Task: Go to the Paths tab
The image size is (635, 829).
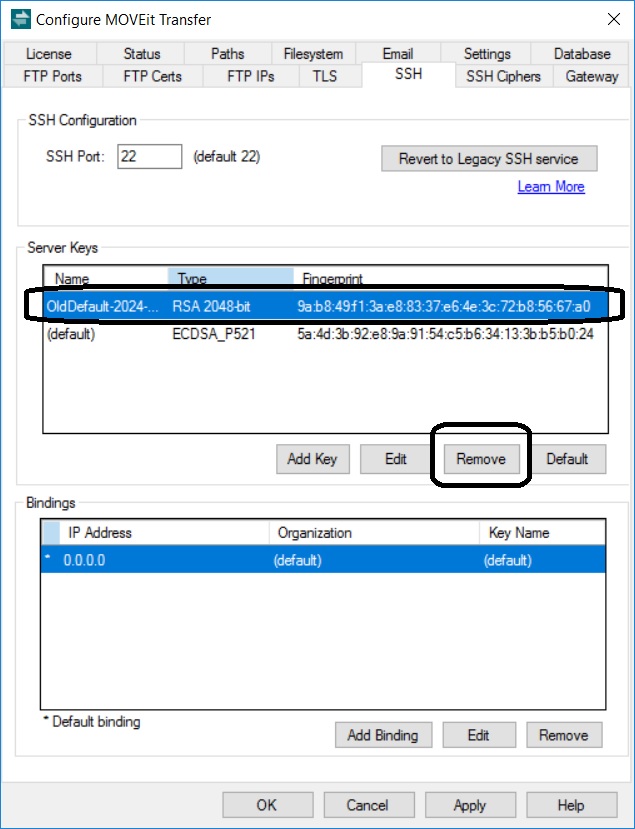Action: pyautogui.click(x=227, y=54)
